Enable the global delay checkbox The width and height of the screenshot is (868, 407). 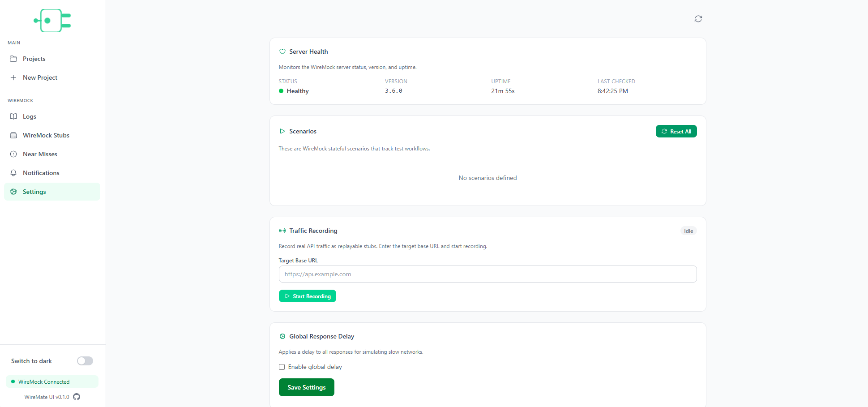pos(282,367)
